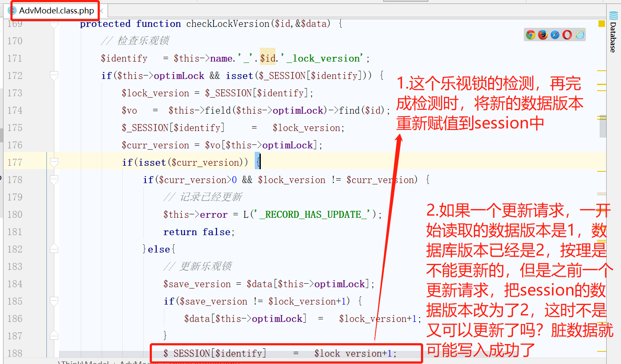This screenshot has height=364, width=621.
Task: Click line number 180 in the gutter
Action: (x=15, y=214)
